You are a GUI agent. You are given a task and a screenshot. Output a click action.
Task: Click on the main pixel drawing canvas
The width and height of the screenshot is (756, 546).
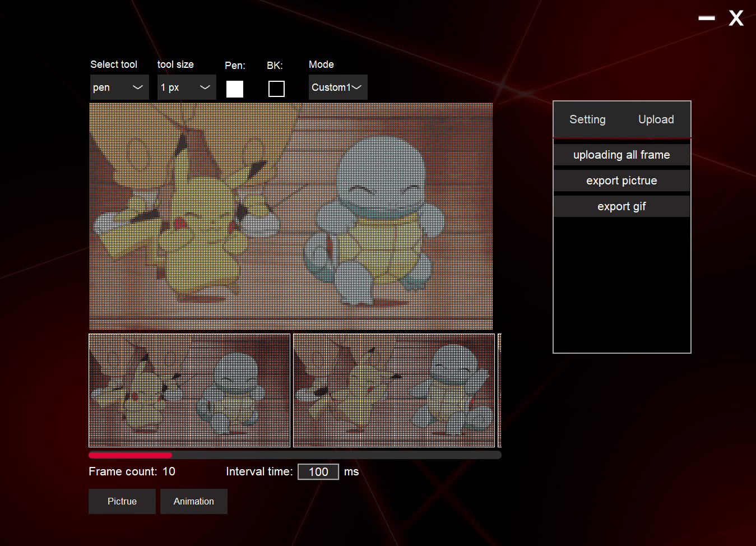click(291, 216)
